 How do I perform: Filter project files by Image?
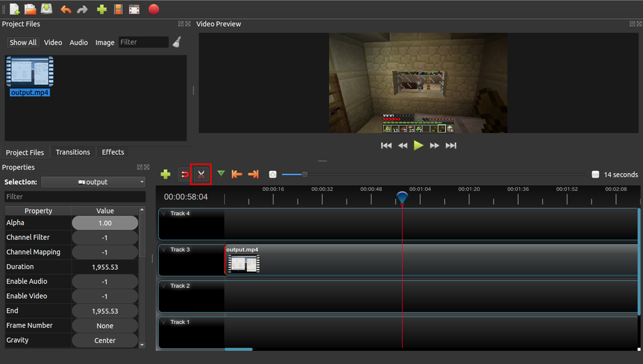coord(105,42)
